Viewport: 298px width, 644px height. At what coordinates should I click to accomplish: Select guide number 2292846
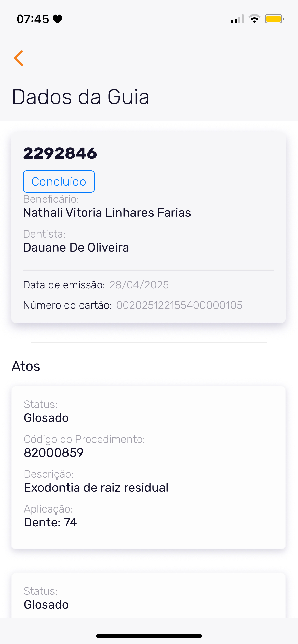point(60,153)
